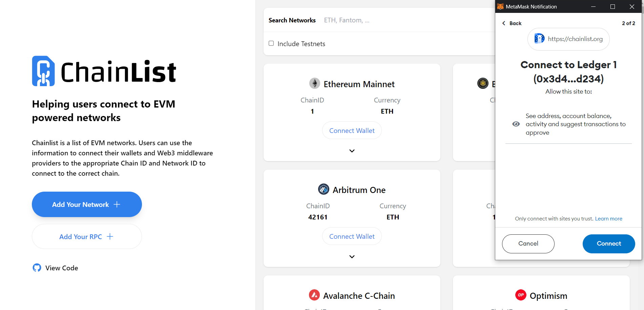Click the Ethereum Mainnet diamond icon
The height and width of the screenshot is (310, 644).
[x=315, y=83]
